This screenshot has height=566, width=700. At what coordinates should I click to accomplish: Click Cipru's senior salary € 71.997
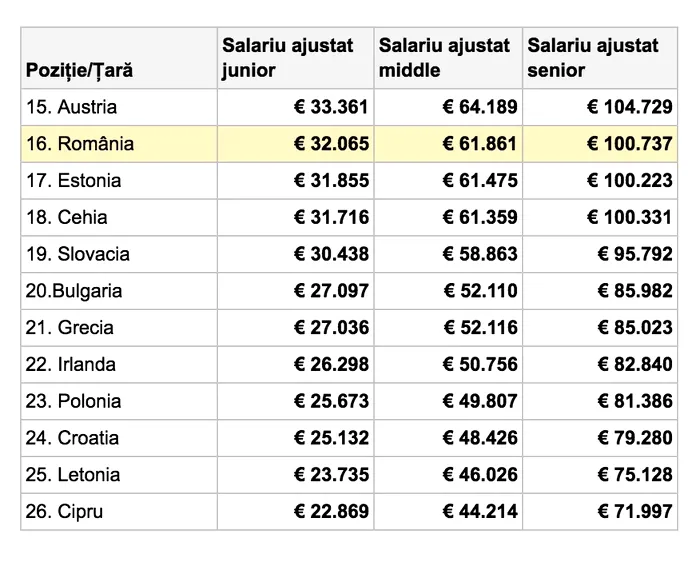coord(635,512)
